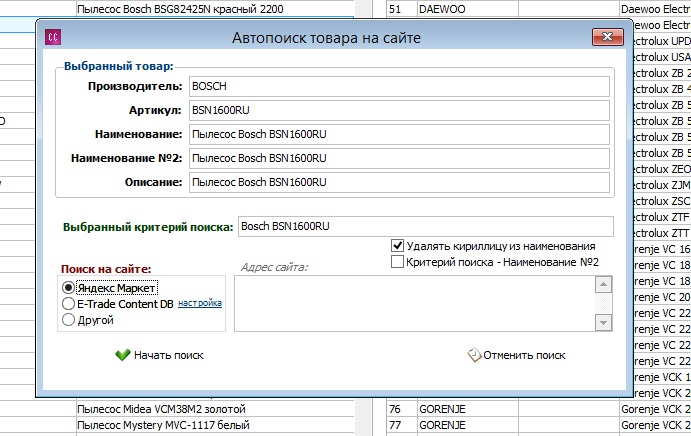The height and width of the screenshot is (436, 691).
Task: Click the scroll up arrow in Адрес сайта box
Action: 603,284
